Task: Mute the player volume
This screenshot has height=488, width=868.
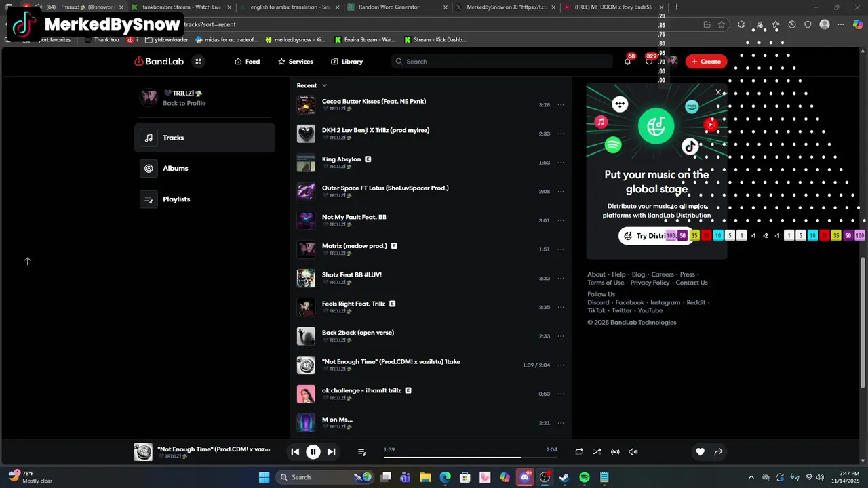Action: click(x=633, y=451)
